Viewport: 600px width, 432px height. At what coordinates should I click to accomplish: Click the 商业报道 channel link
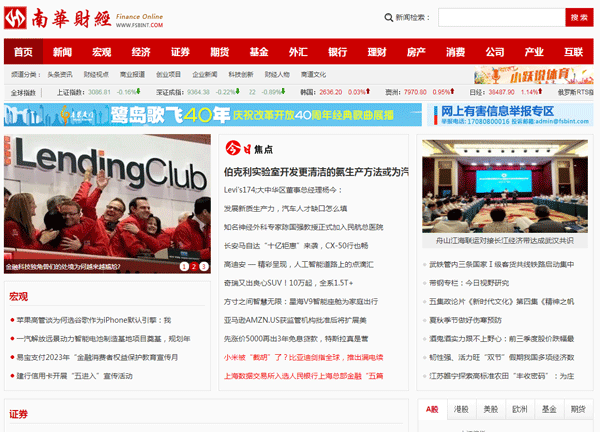coord(132,75)
